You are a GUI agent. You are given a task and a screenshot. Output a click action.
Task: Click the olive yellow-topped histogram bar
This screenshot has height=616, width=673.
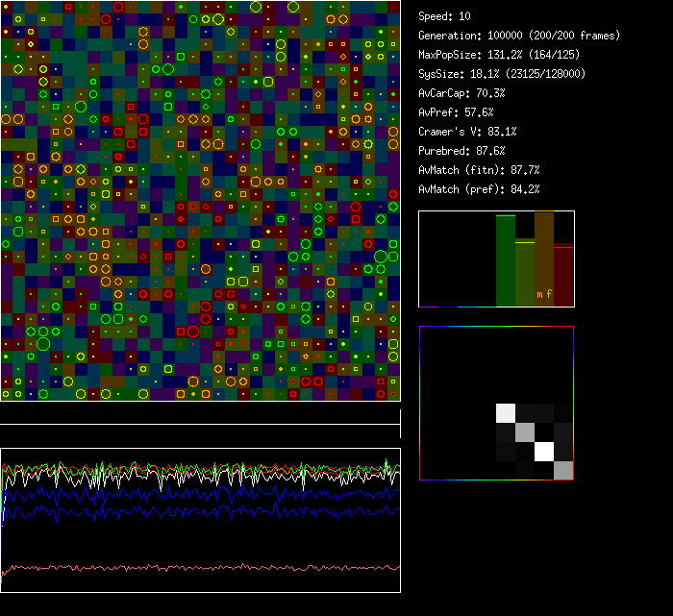click(524, 274)
